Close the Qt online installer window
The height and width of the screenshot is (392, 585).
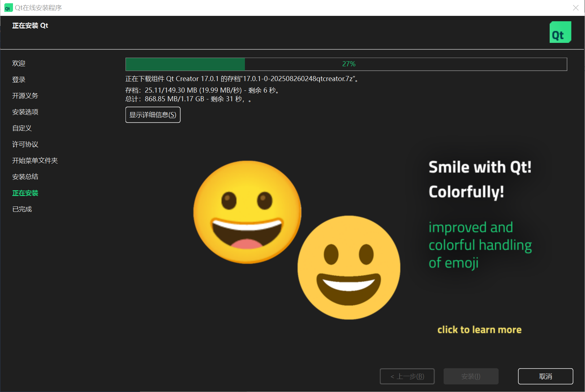[576, 8]
